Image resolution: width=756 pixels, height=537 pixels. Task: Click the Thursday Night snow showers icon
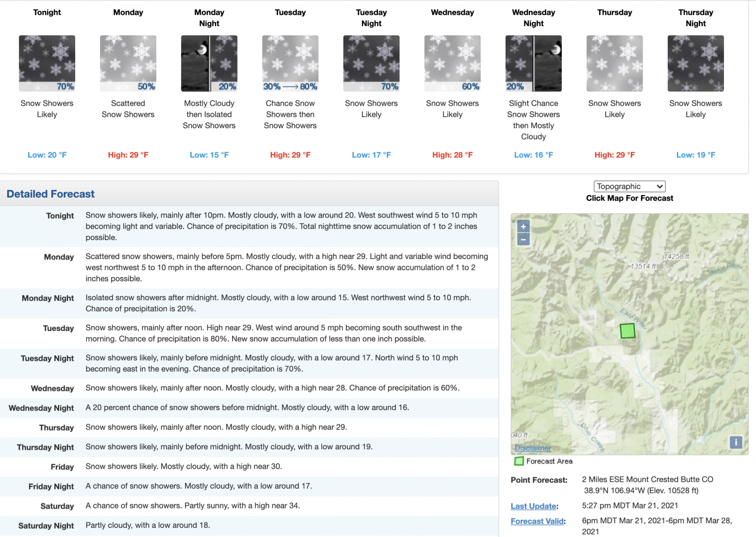(x=696, y=64)
